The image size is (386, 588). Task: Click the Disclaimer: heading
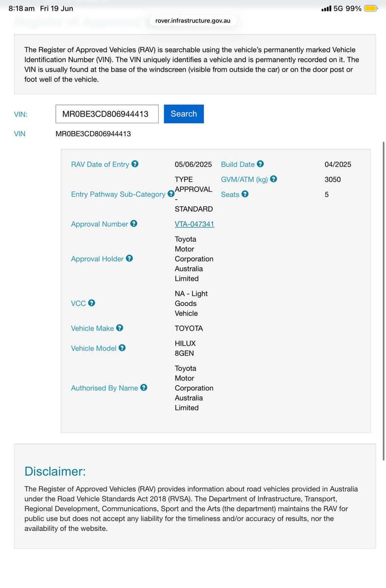click(55, 471)
